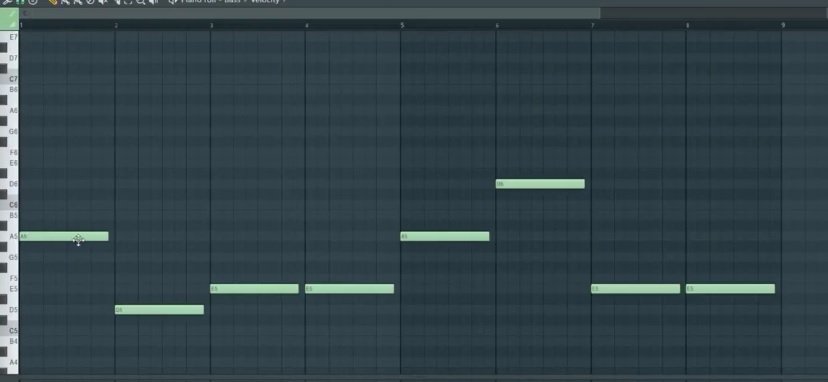Preview the G6 piano key
This screenshot has width=828, height=382.
[x=10, y=131]
